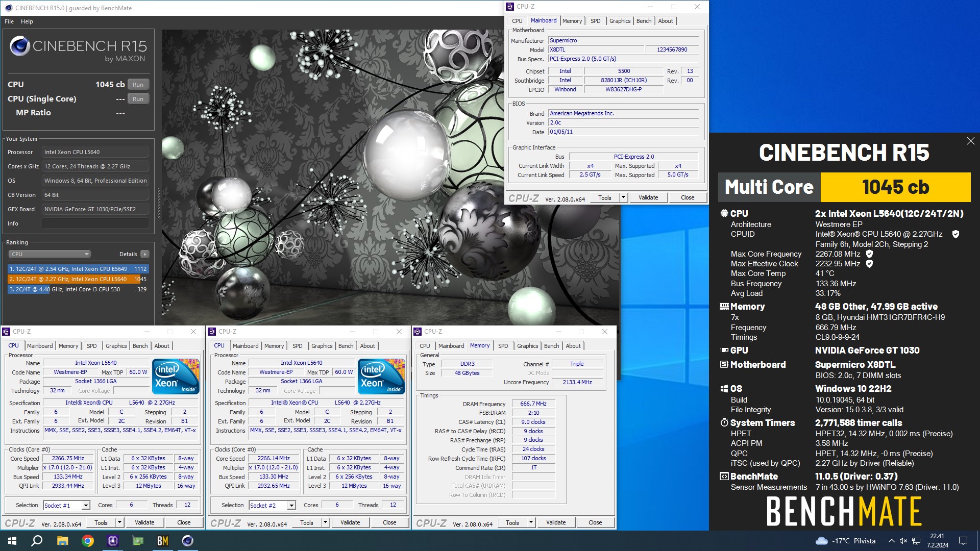Click green circuit board taskbar icon

point(138,541)
